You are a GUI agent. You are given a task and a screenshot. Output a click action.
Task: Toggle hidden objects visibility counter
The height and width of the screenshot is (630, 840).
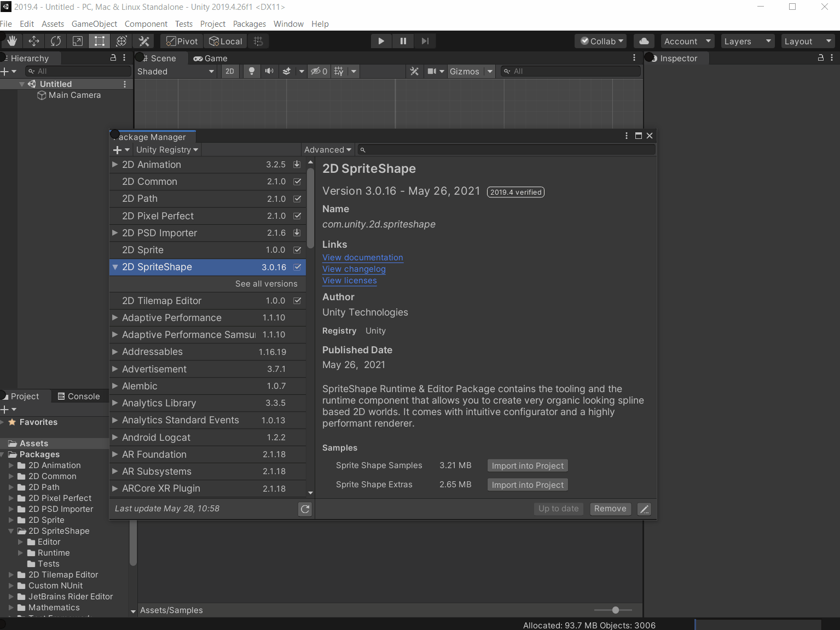(x=319, y=71)
